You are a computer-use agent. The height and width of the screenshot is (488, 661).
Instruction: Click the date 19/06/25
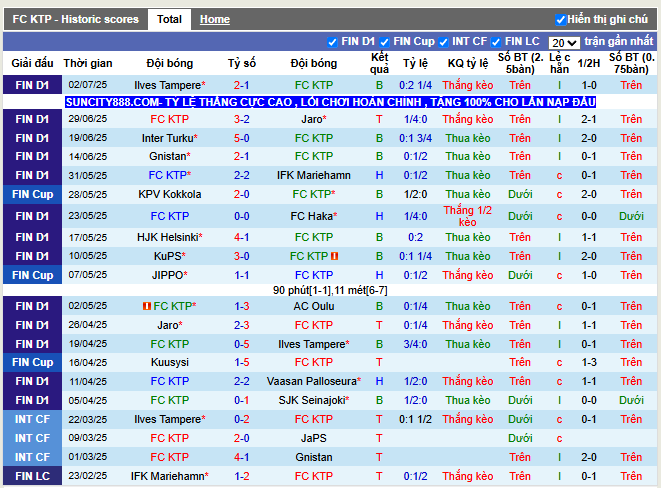click(x=88, y=138)
